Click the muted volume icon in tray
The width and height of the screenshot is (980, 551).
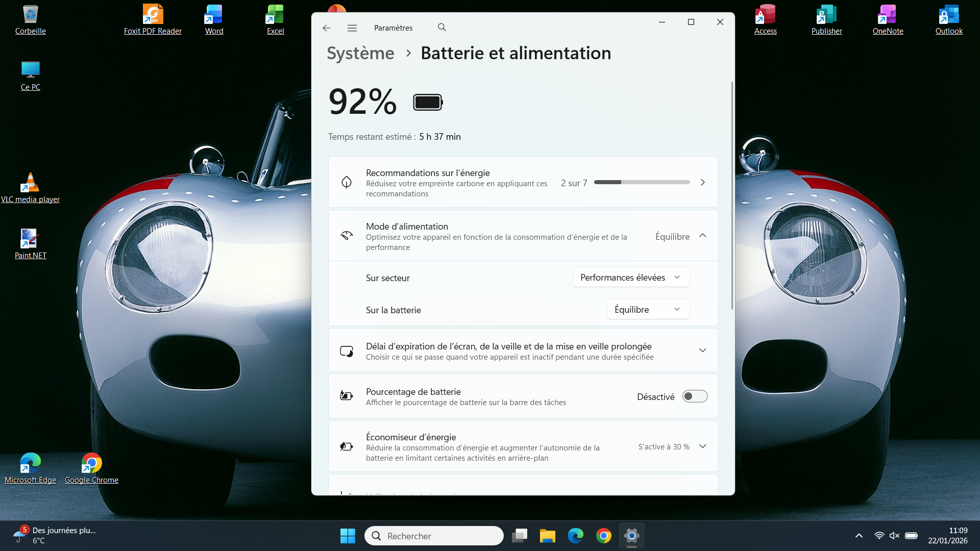pos(894,536)
